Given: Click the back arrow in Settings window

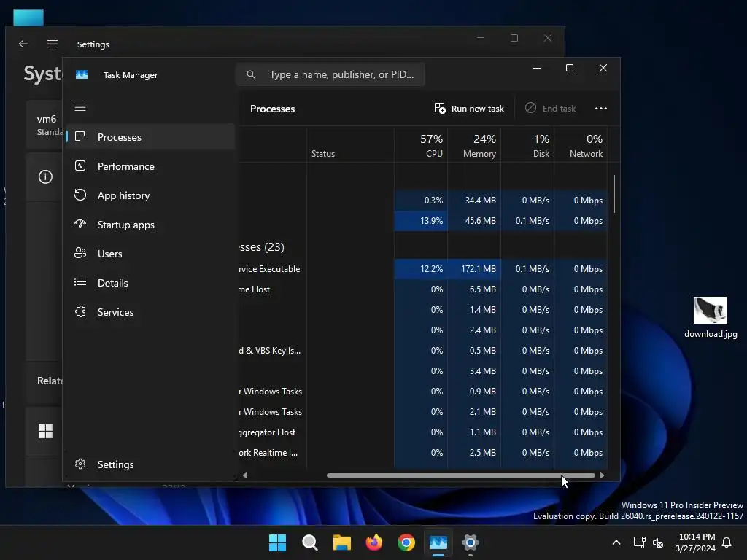Looking at the screenshot, I should tap(23, 44).
